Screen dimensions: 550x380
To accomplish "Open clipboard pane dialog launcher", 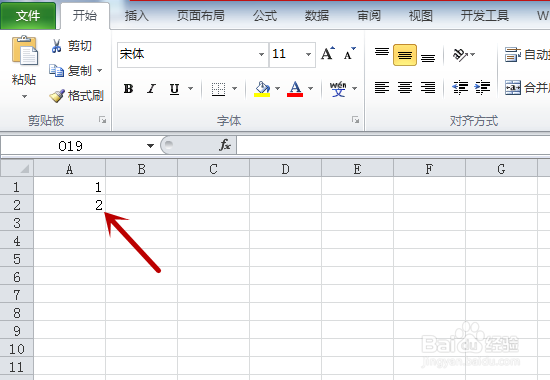I will click(x=102, y=120).
